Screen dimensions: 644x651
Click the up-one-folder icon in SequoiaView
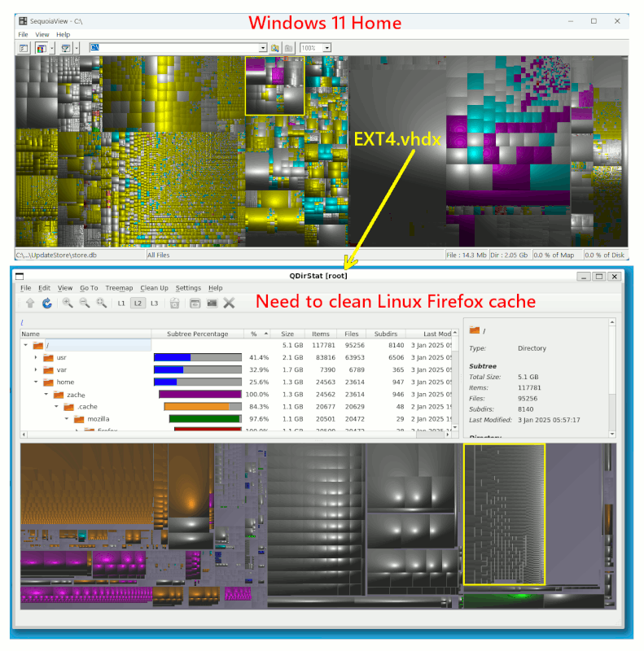pos(289,48)
